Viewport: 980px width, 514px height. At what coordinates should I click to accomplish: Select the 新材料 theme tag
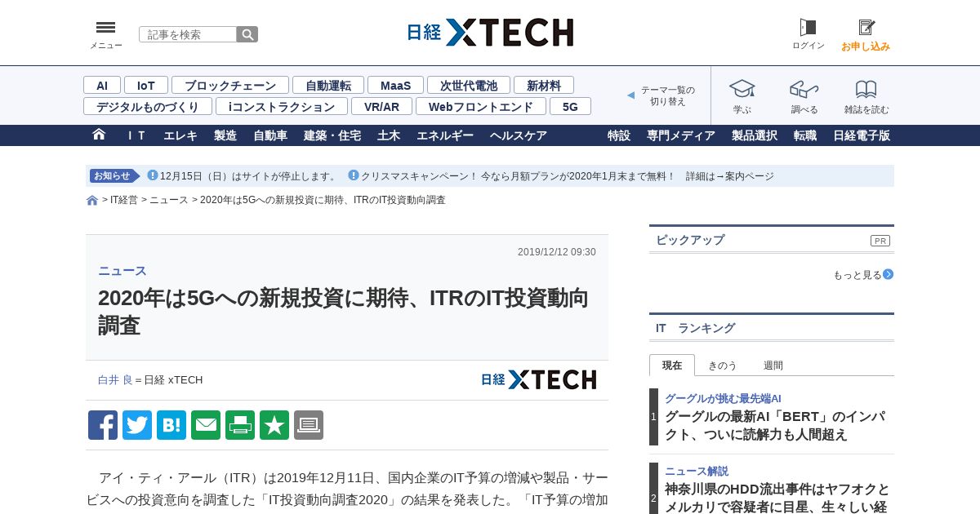click(544, 85)
